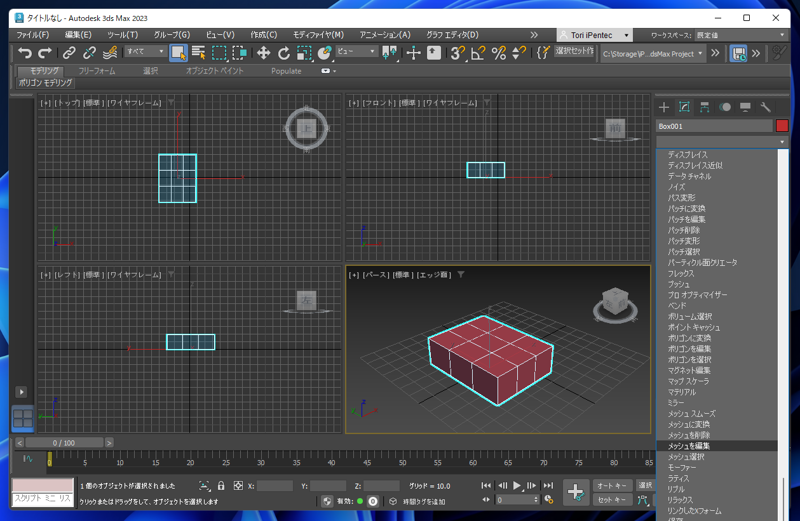Viewport: 800px width, 521px height.
Task: Open the Create panel (plus icon)
Action: pyautogui.click(x=664, y=107)
